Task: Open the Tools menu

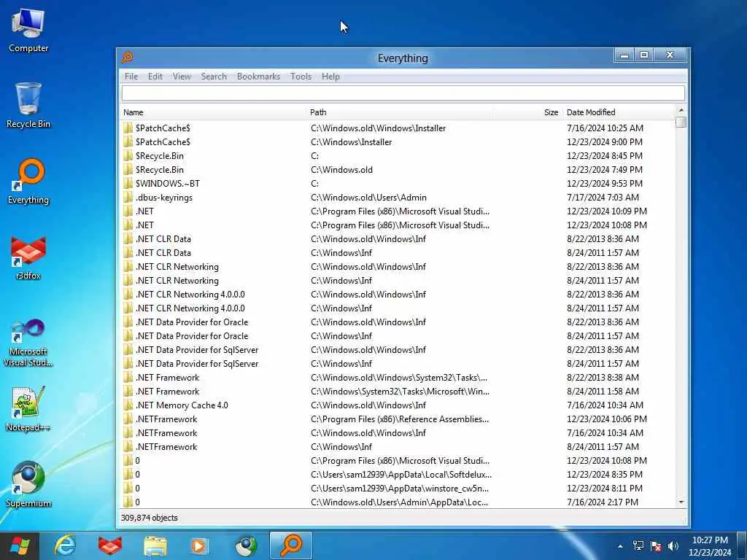Action: [301, 76]
